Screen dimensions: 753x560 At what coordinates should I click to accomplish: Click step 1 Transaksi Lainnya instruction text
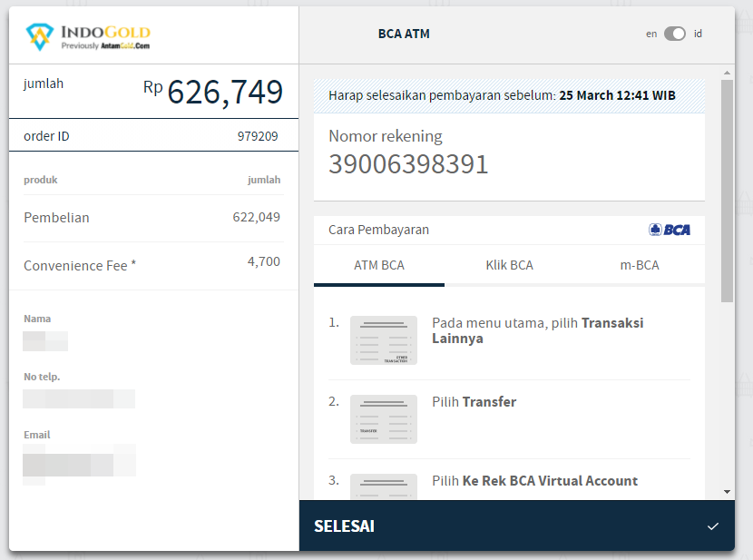click(x=537, y=330)
